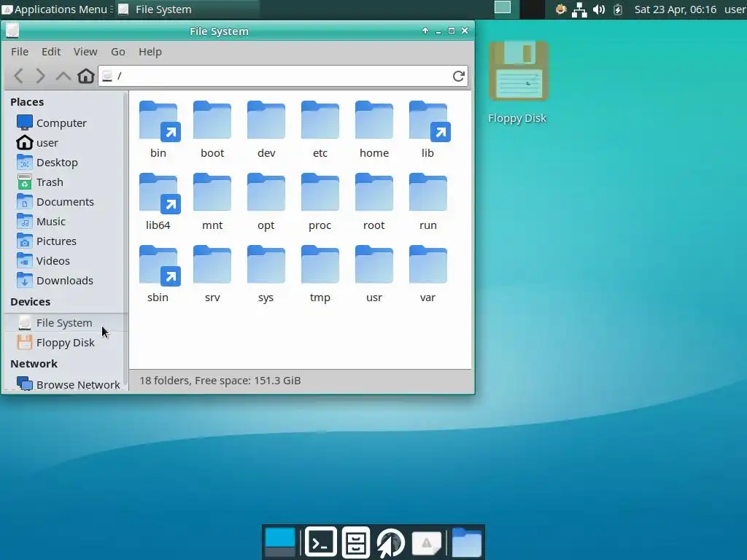Open the network connection tray icon
The image size is (747, 560).
click(579, 9)
